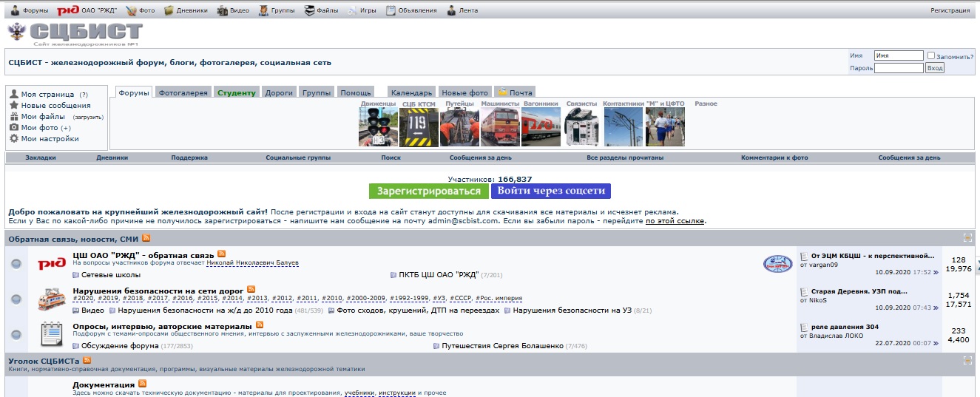Open the Движенцы traffic light thumbnail
980x397 pixels.
(378, 127)
